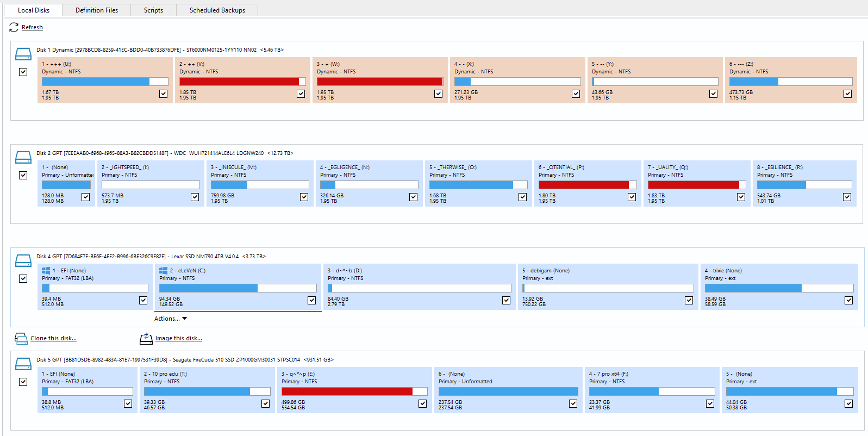Click the Disk 1 Dynamic ST6000NM0125 header text

160,50
